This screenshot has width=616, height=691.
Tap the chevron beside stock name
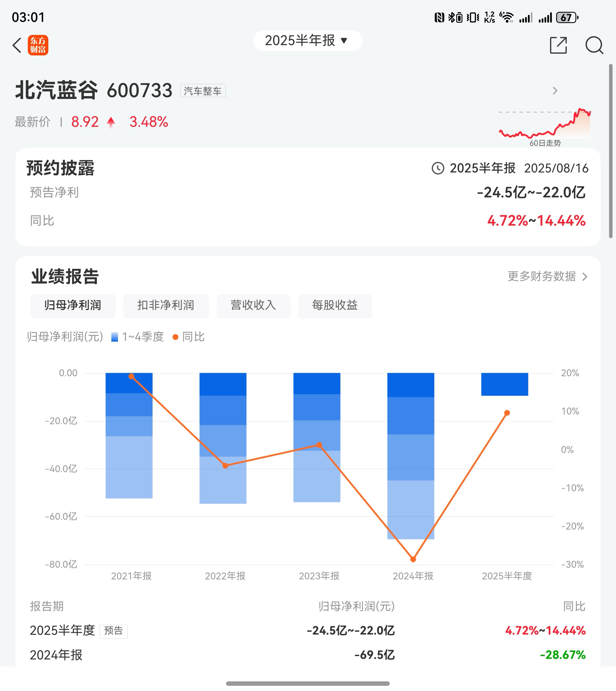555,91
